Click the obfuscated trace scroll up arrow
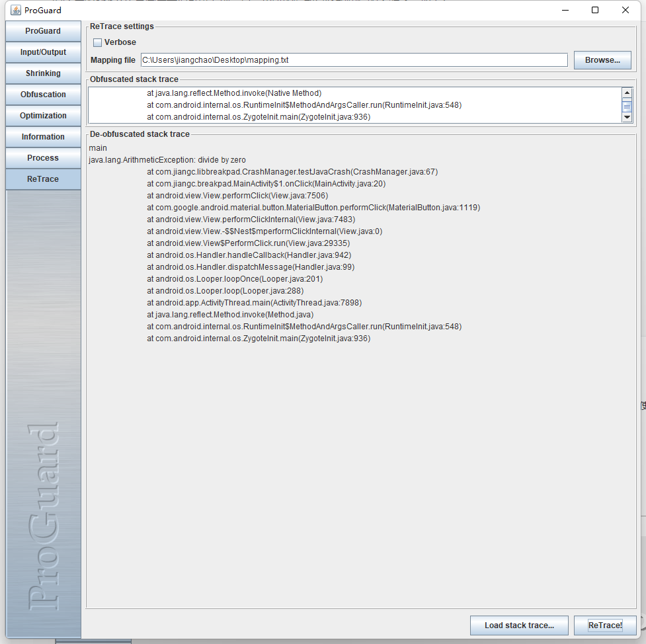The image size is (646, 644). click(x=627, y=93)
